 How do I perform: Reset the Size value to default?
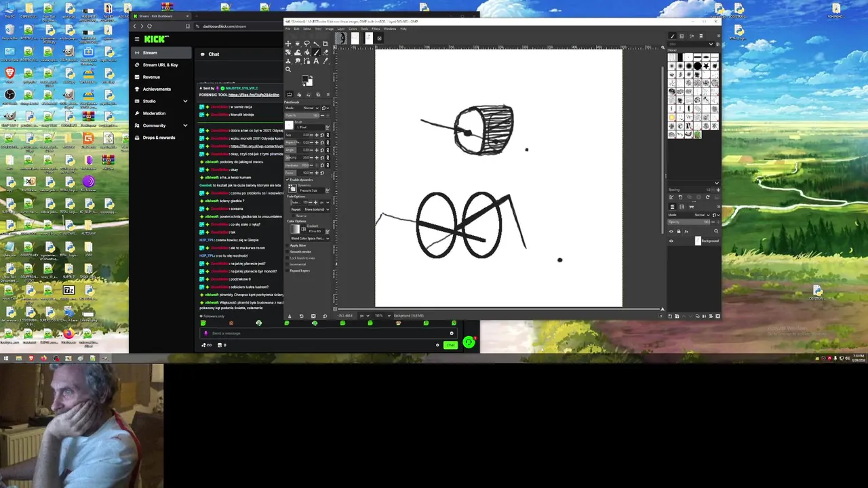tap(322, 135)
